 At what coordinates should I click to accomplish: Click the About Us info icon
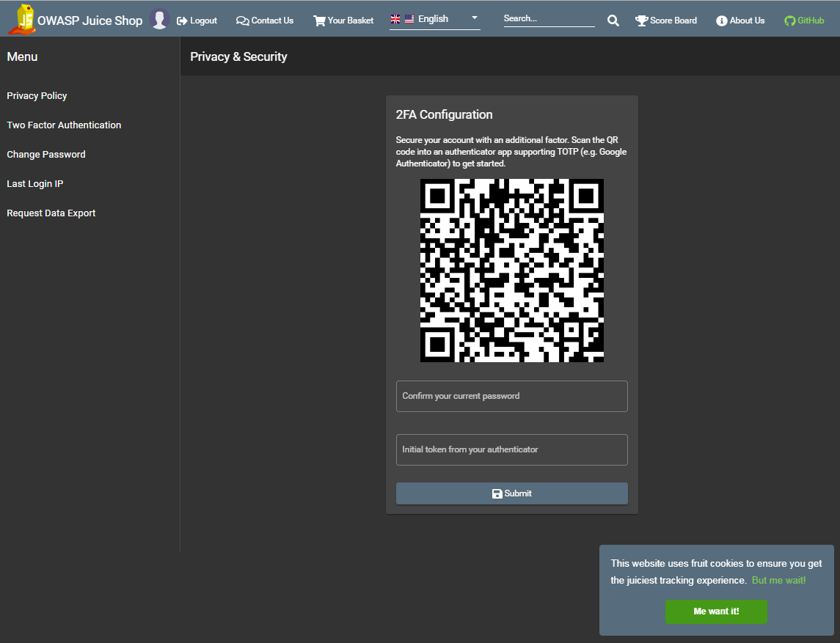(722, 21)
